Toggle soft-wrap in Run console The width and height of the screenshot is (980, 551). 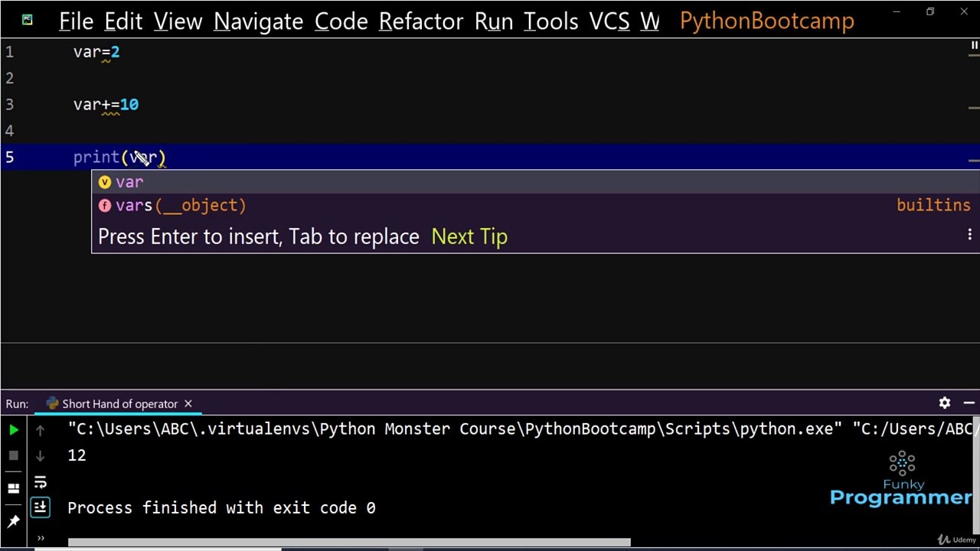click(x=40, y=482)
